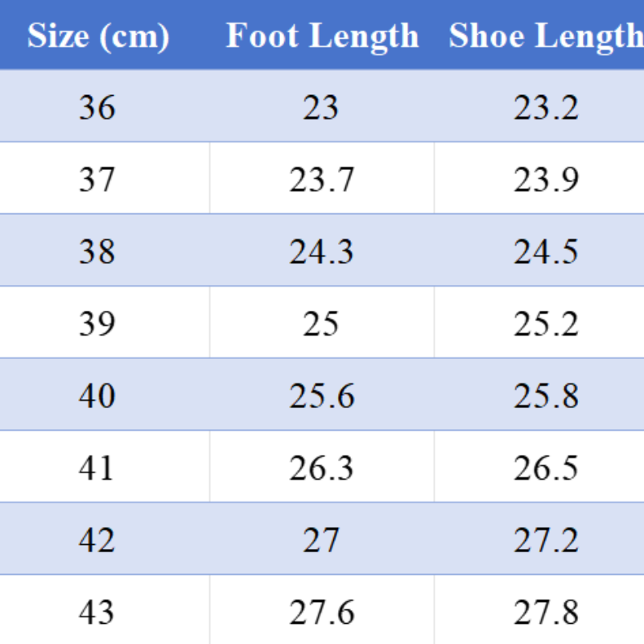The width and height of the screenshot is (644, 644).
Task: Select shoe length cell 24.5
Action: 546,252
